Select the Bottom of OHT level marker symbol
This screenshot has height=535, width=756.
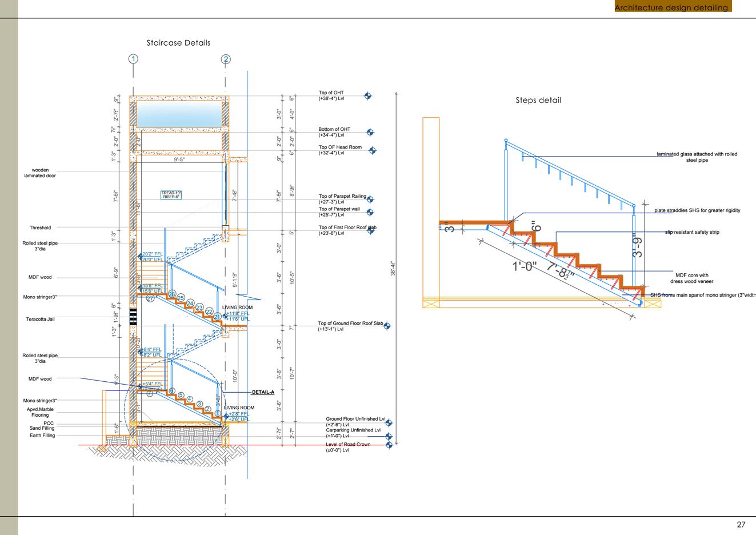point(370,132)
